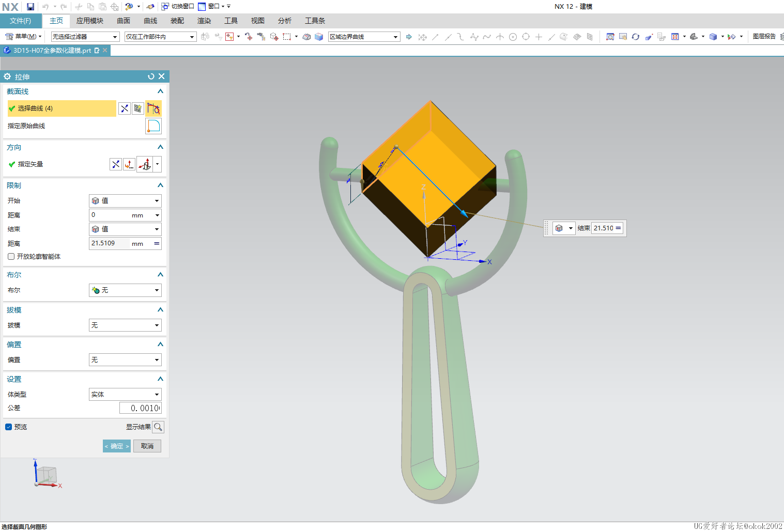This screenshot has height=532, width=784.
Task: Open the 开始 limit type dropdown
Action: [125, 201]
